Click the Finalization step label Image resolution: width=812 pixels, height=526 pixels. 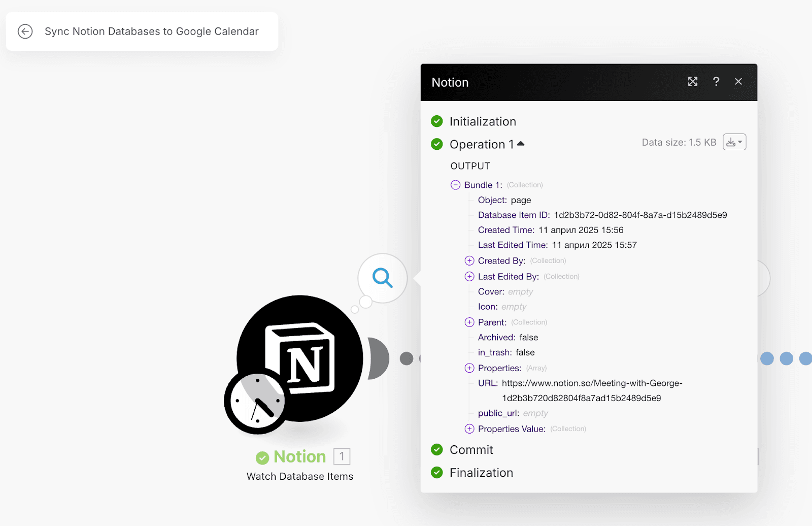click(x=481, y=472)
